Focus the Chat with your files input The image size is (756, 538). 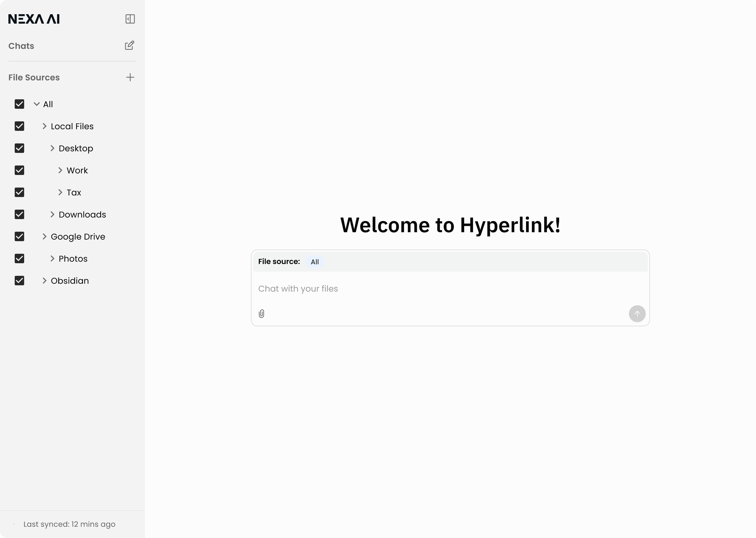click(x=430, y=288)
